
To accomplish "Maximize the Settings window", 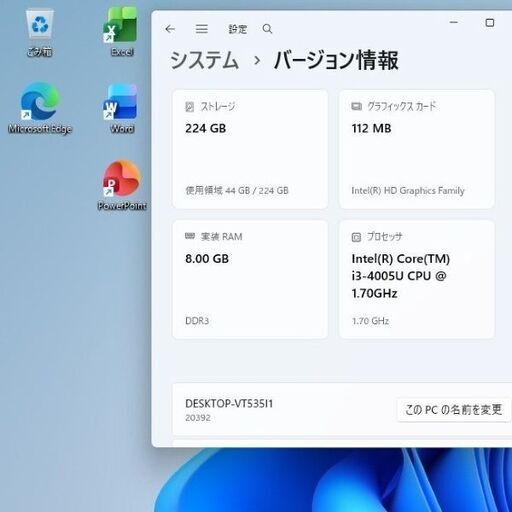I will [490, 23].
